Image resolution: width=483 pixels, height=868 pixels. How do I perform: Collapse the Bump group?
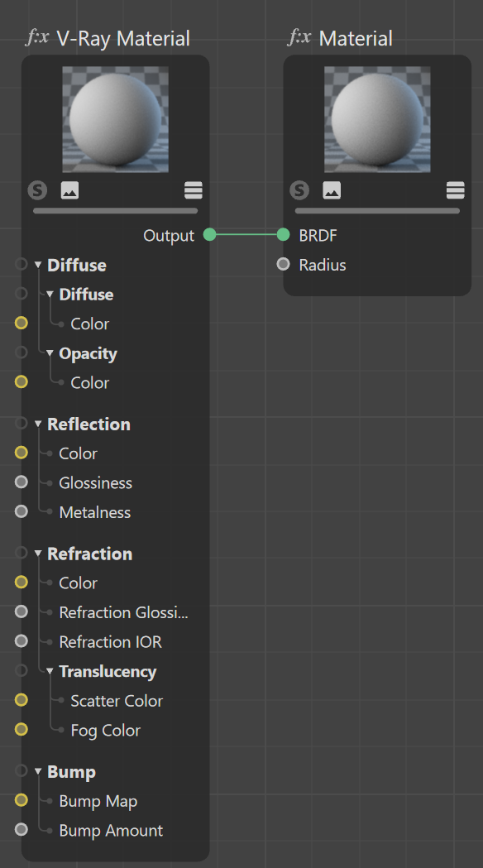pos(37,772)
